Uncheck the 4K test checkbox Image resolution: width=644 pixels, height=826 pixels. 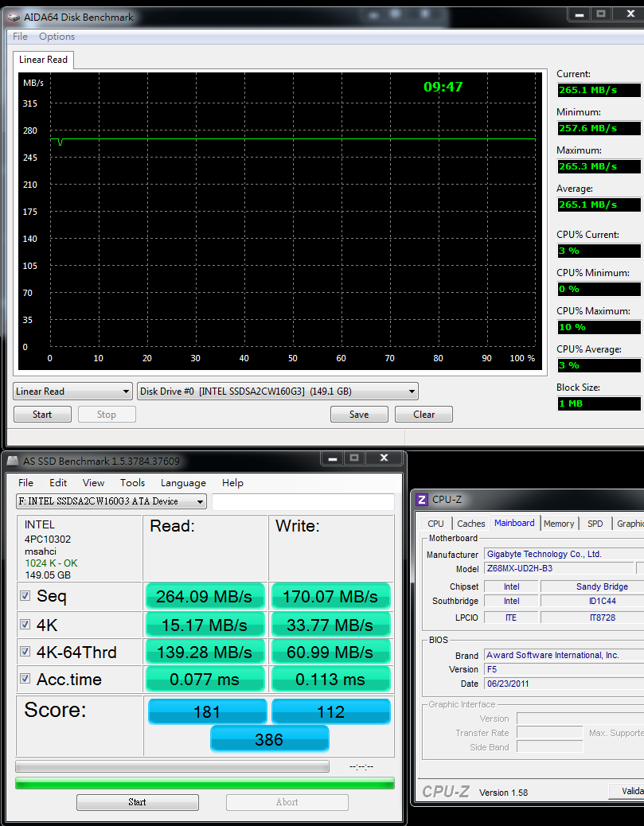pyautogui.click(x=25, y=624)
